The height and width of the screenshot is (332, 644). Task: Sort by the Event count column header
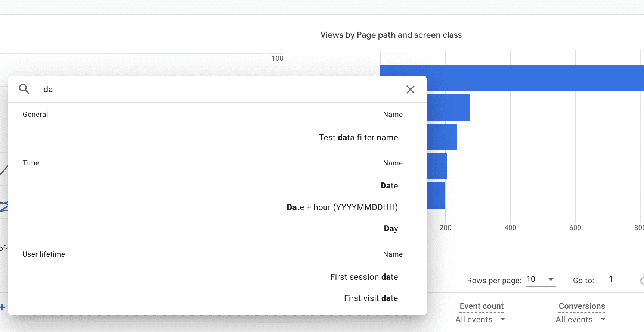[x=482, y=306]
